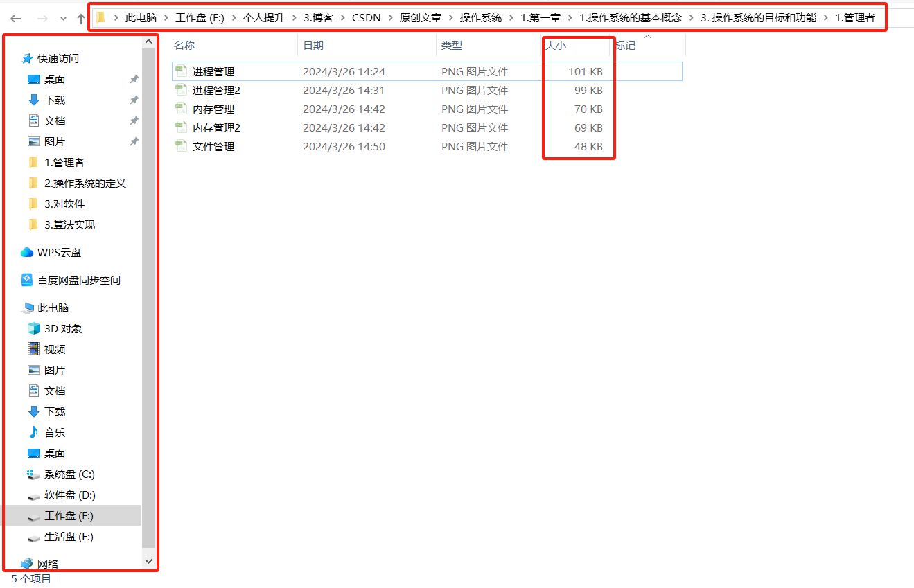Screen dimensions: 914x588
Task: Click PNG icon of 文件管理 file
Action: coord(182,146)
